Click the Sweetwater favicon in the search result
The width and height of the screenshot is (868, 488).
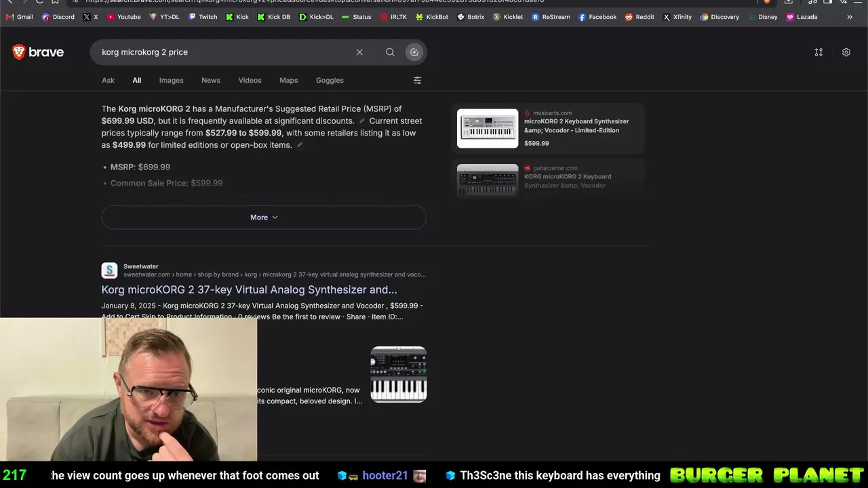click(x=109, y=270)
